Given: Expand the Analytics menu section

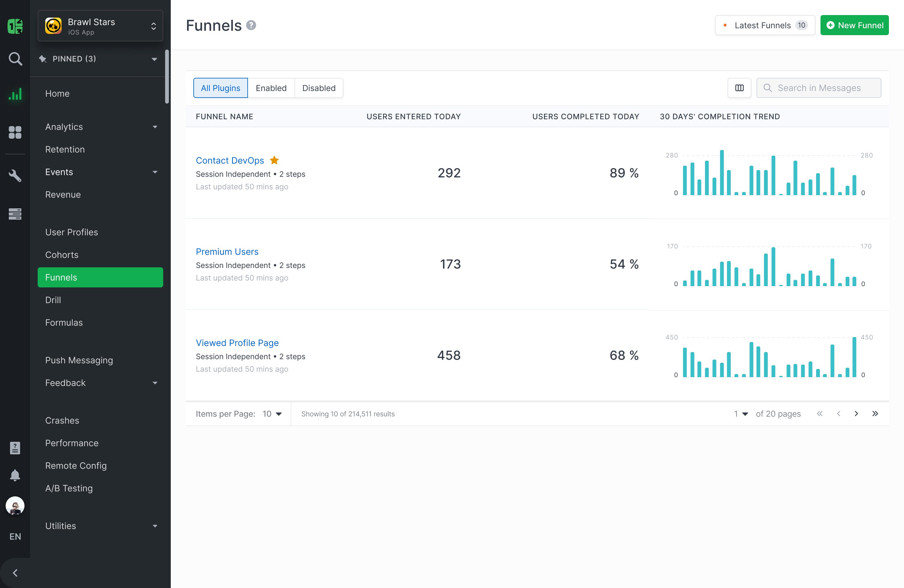Looking at the screenshot, I should [x=100, y=127].
